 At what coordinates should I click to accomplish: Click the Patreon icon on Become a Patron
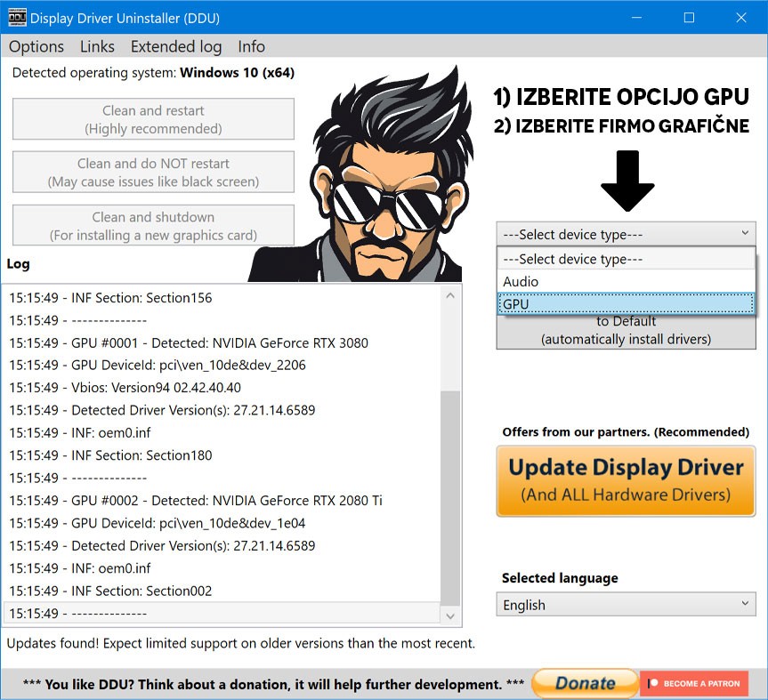click(654, 684)
